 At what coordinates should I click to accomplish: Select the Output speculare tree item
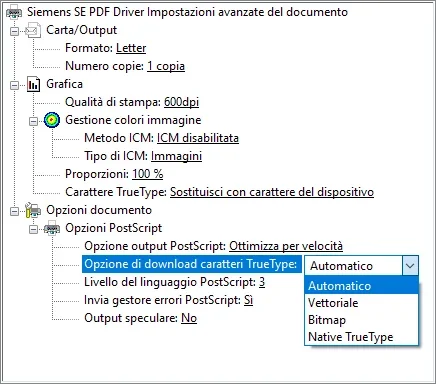[140, 318]
